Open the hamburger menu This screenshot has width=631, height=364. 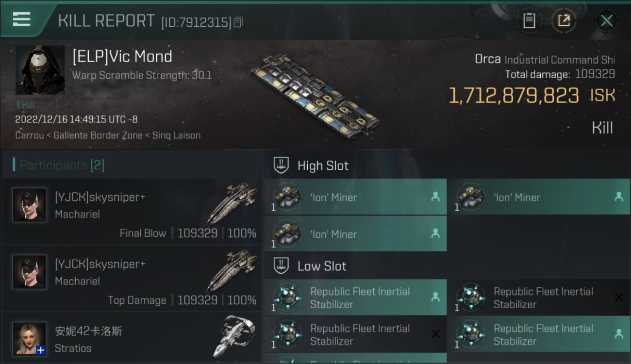tap(21, 19)
